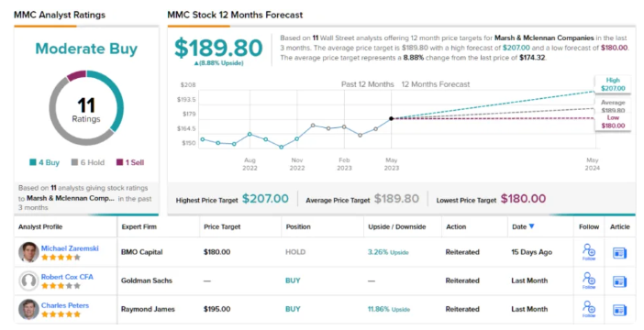The image size is (644, 330).
Task: Open Robert Cox CFA analyst link
Action: (x=67, y=277)
